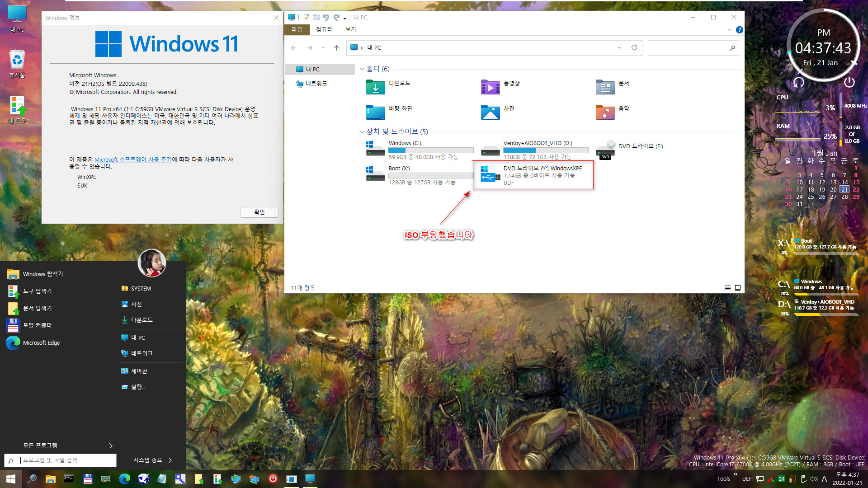Viewport: 868px width, 488px height.
Task: Open Microsoft 소프트웨어 사용 조건 link
Action: [x=133, y=160]
